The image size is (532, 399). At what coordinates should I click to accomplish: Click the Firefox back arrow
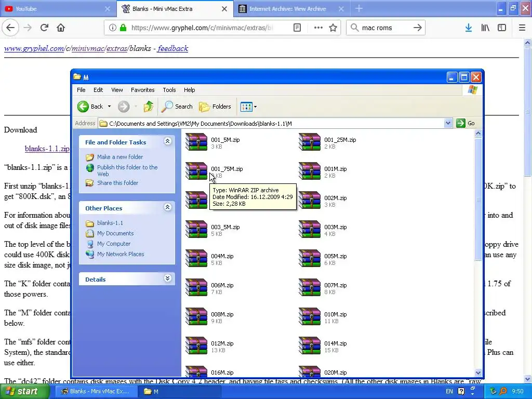pyautogui.click(x=10, y=28)
